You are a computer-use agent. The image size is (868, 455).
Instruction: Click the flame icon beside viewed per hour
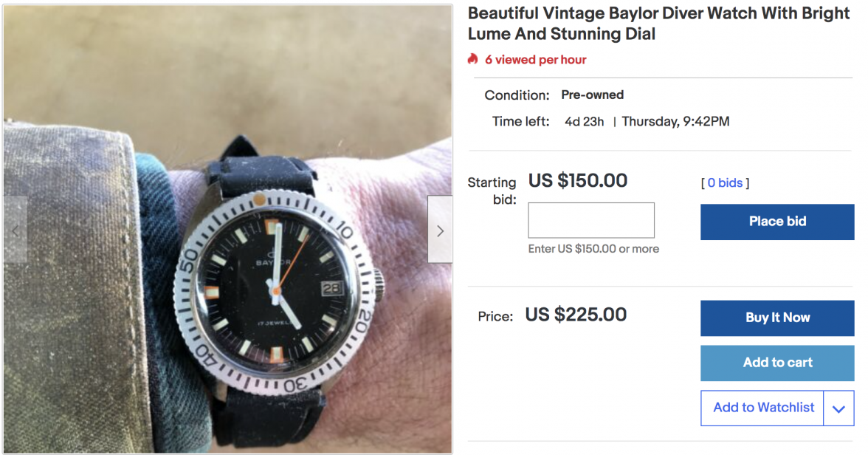point(473,59)
